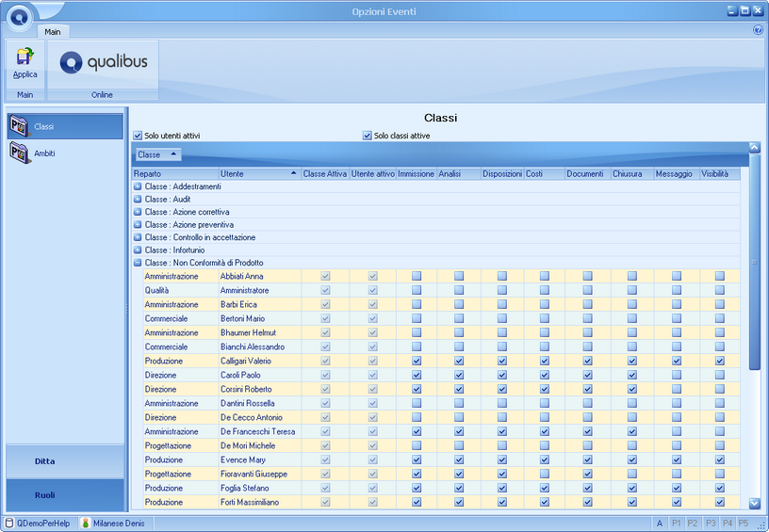Switch to the Main ribbon tab
The width and height of the screenshot is (769, 532).
pos(53,31)
